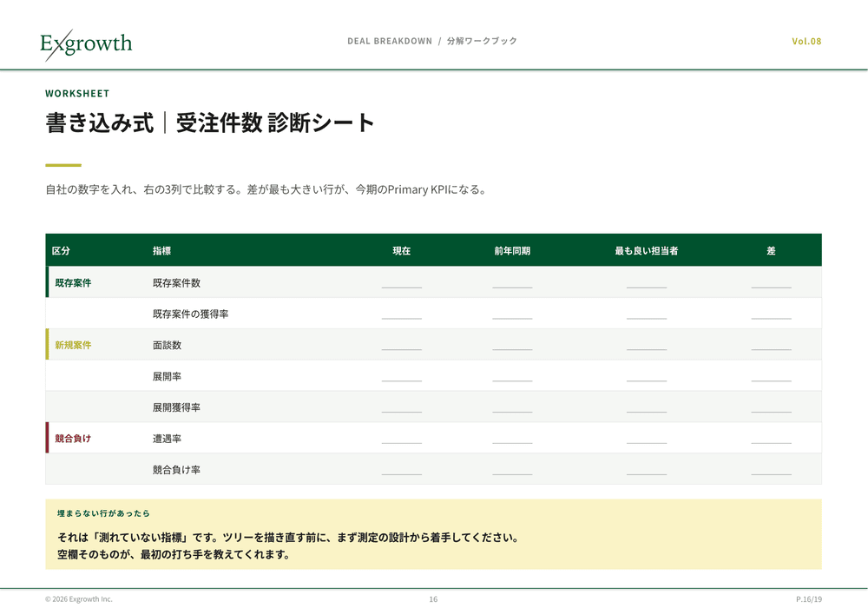
Task: Click the 競合負け率 metric label
Action: (x=176, y=469)
